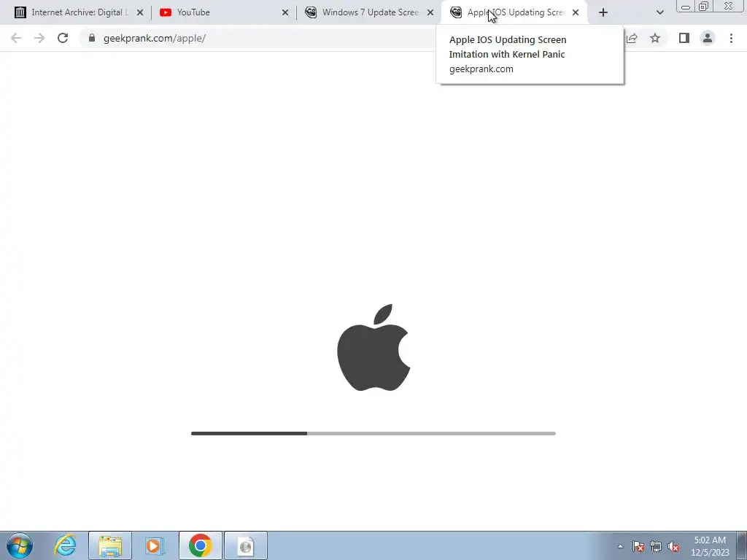Click the muted volume tray icon
This screenshot has width=747, height=560.
pyautogui.click(x=673, y=546)
